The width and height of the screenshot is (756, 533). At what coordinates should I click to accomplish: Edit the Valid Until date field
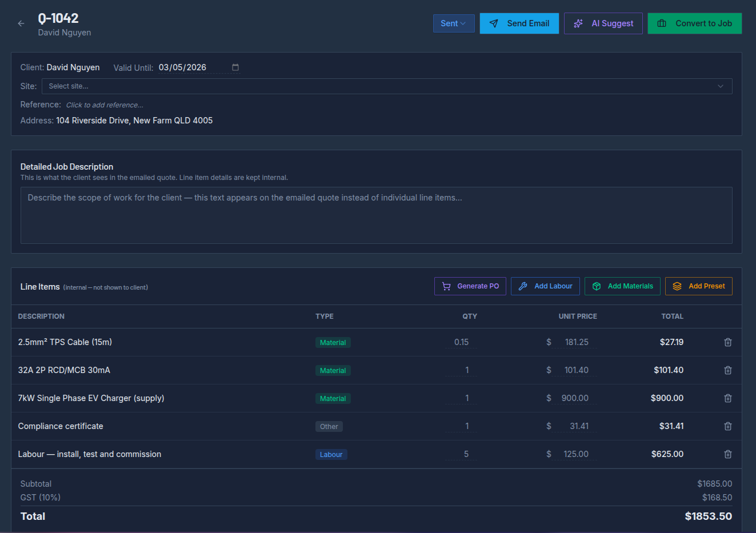198,67
